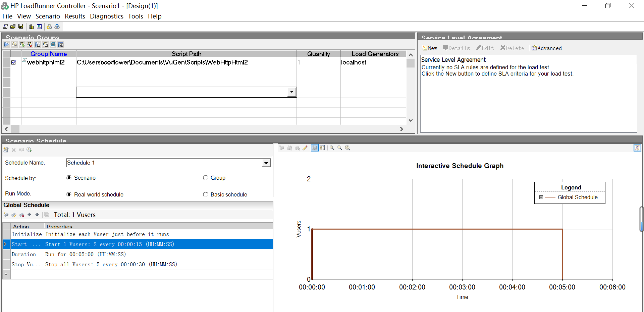Expand the selected Start action row arrow

[x=5, y=244]
